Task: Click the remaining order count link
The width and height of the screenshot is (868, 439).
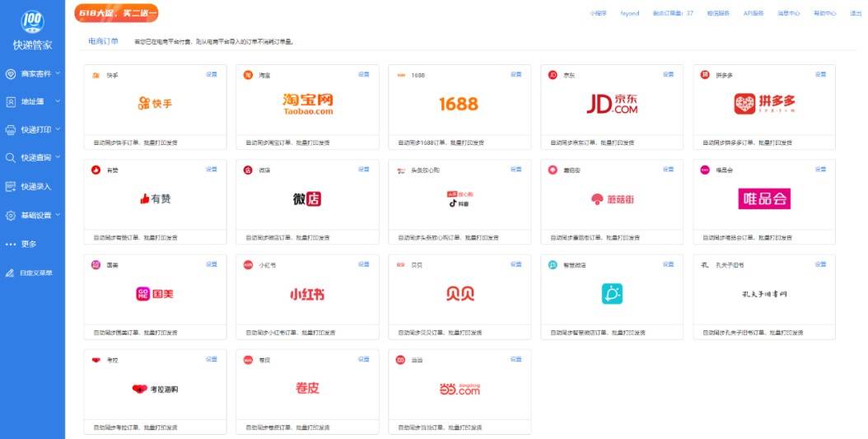Action: [x=673, y=13]
